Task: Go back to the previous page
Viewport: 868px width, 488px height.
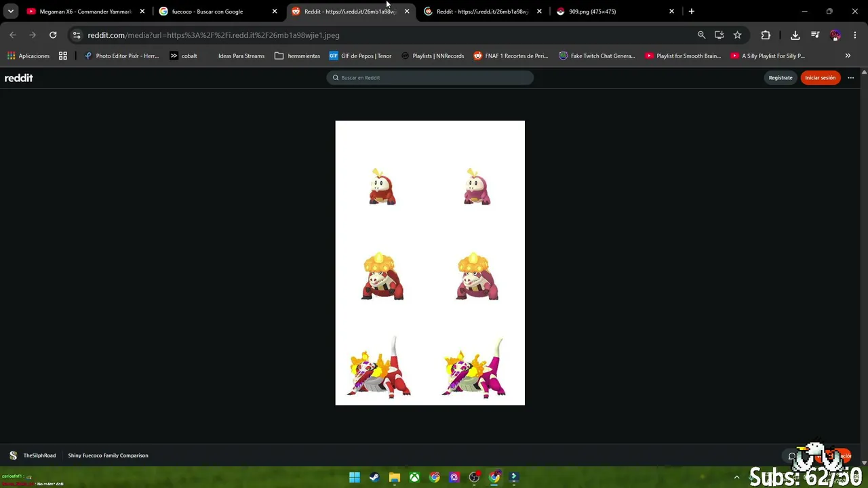Action: coord(13,35)
